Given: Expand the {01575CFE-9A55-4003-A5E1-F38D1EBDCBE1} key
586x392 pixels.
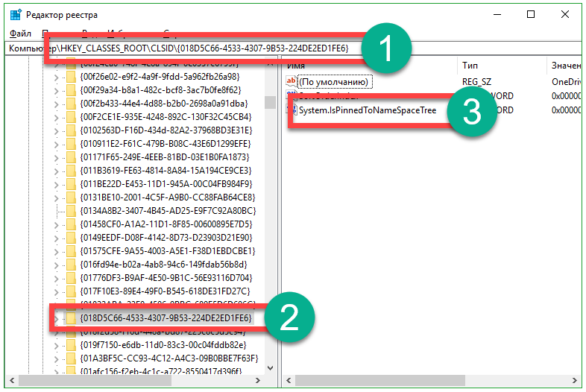Looking at the screenshot, I should click(x=58, y=251).
